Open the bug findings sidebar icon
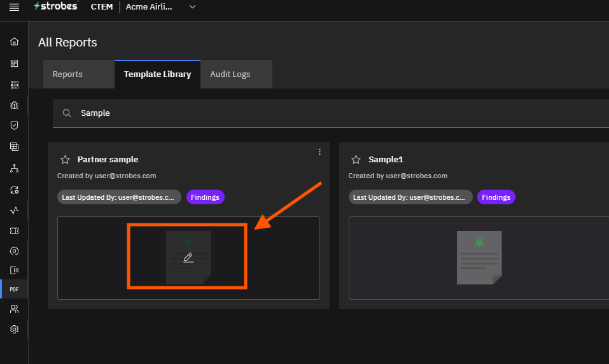 pos(15,105)
